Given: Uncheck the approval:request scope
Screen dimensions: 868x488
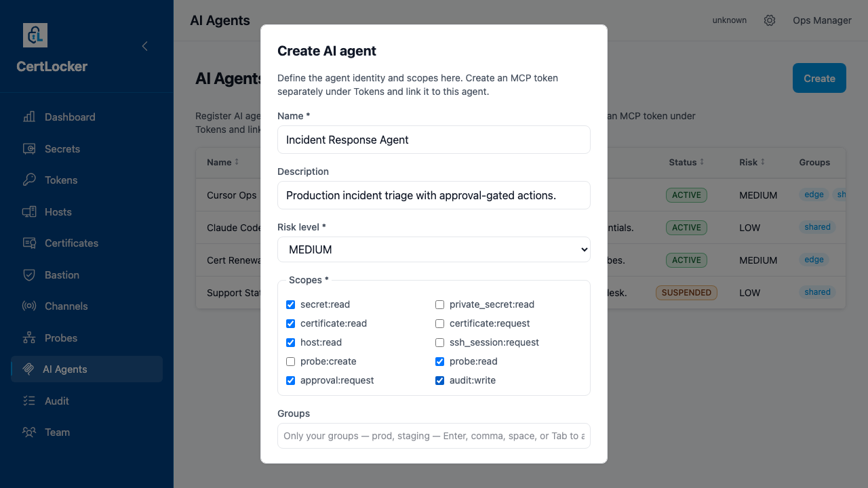Looking at the screenshot, I should coord(291,380).
